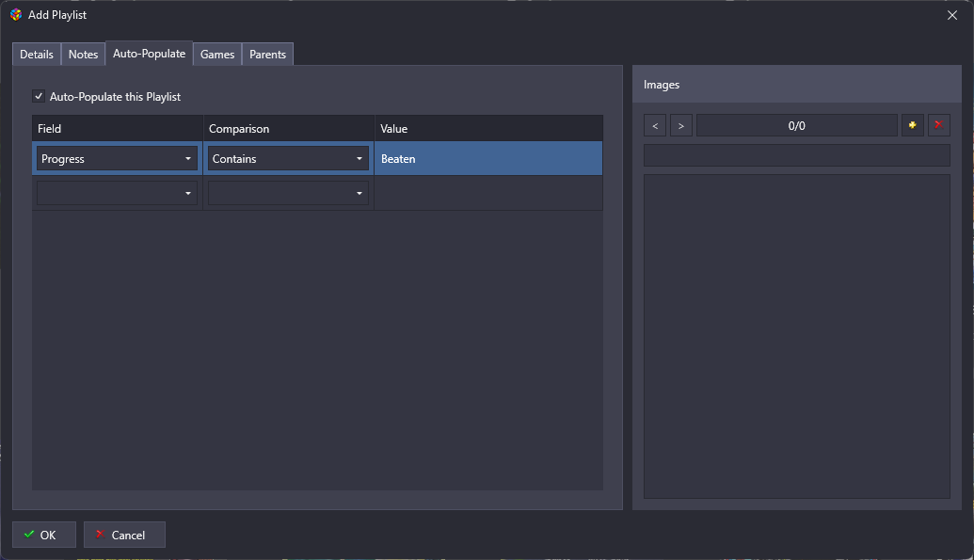
Task: Click the Value column header
Action: [x=488, y=129]
